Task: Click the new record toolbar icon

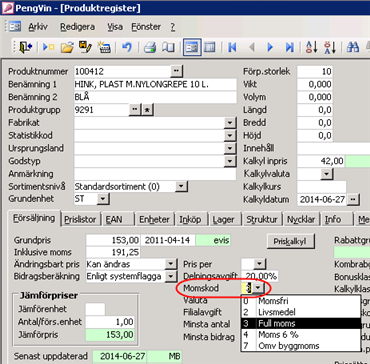Action: 48,48
